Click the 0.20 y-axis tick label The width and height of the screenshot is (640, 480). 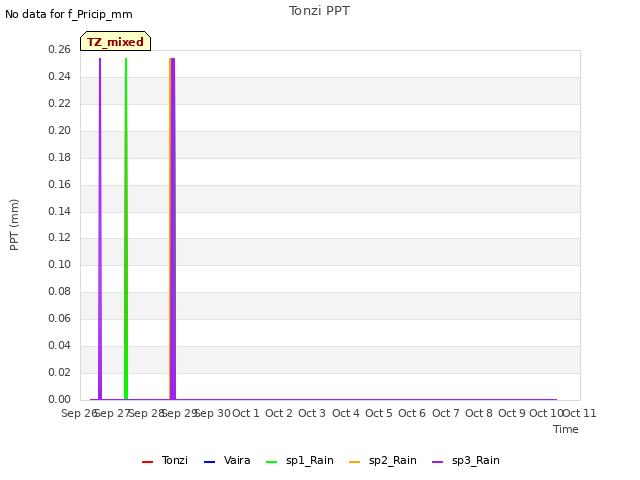point(60,130)
